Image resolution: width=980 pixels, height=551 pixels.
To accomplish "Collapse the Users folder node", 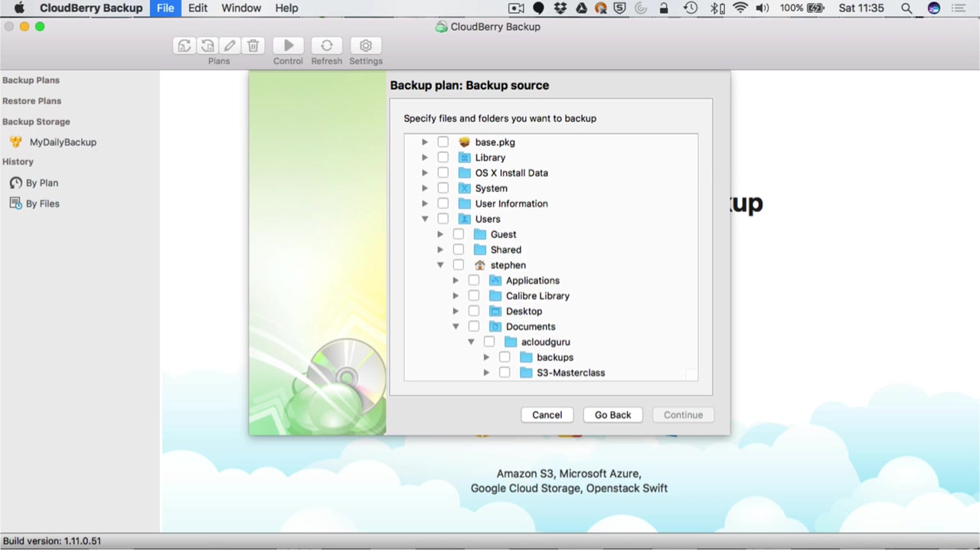I will click(x=425, y=219).
